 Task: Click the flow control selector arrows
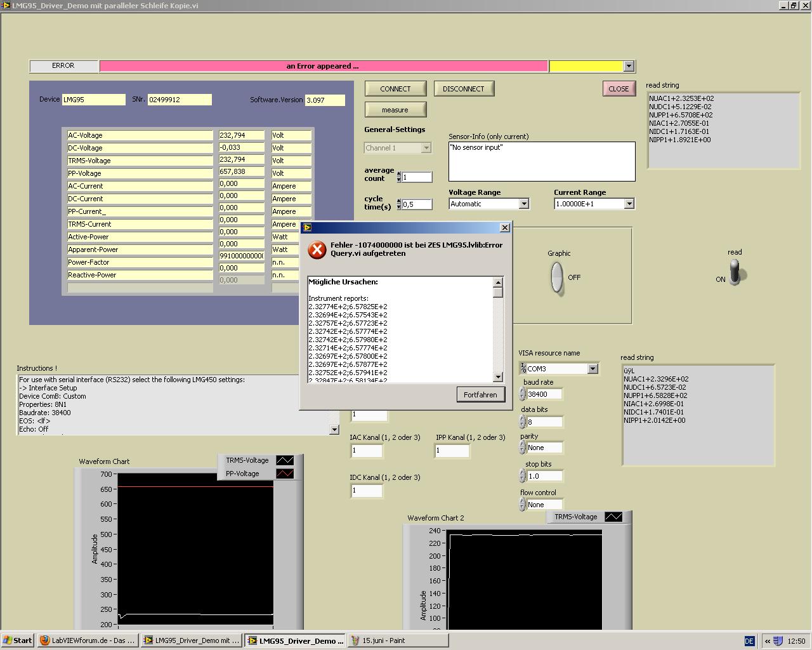[522, 505]
